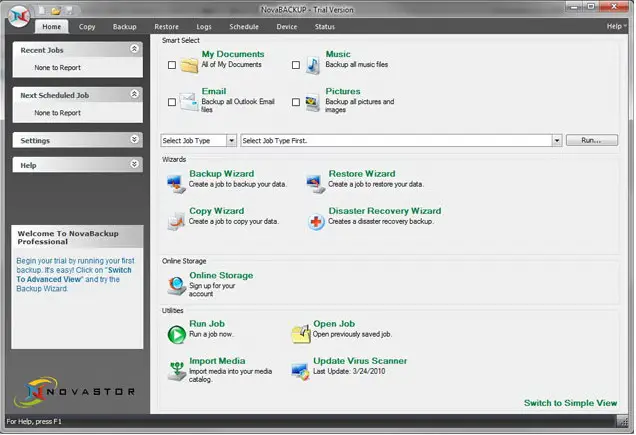Open the Backup Wizard link
This screenshot has width=636, height=435.
221,174
